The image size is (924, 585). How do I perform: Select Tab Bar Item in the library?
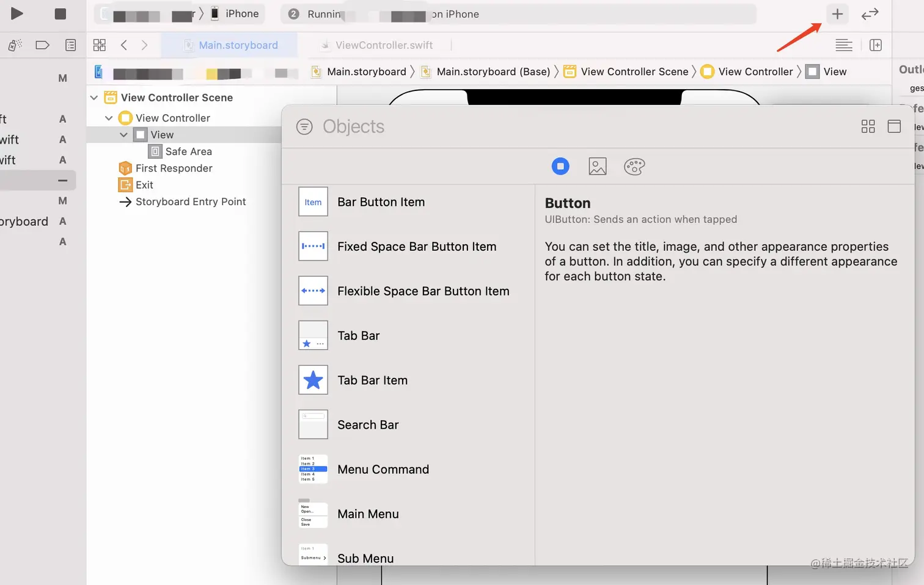point(408,380)
